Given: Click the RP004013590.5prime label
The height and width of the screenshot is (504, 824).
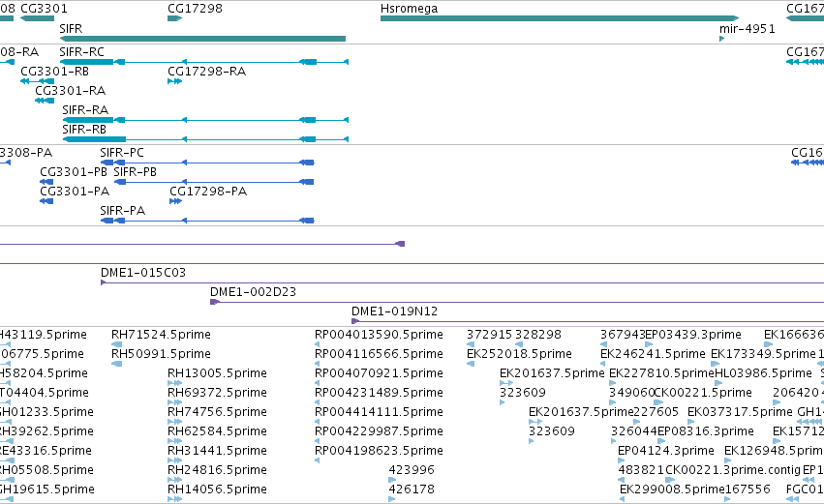Looking at the screenshot, I should point(379,335).
